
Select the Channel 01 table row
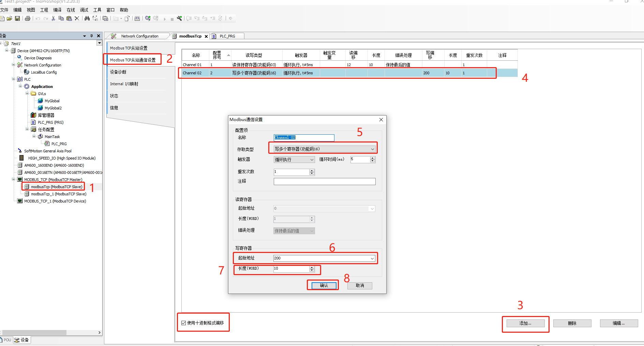tap(349, 65)
